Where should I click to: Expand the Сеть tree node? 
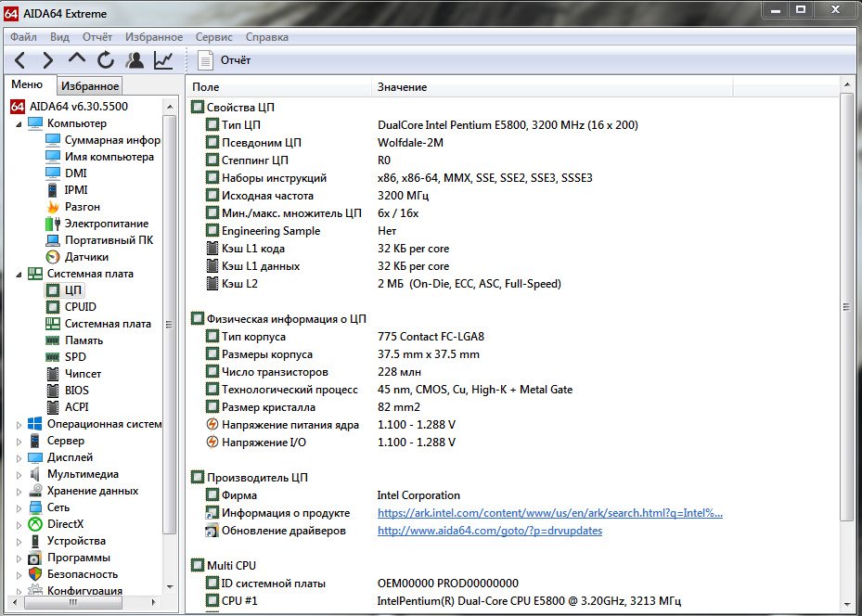19,508
